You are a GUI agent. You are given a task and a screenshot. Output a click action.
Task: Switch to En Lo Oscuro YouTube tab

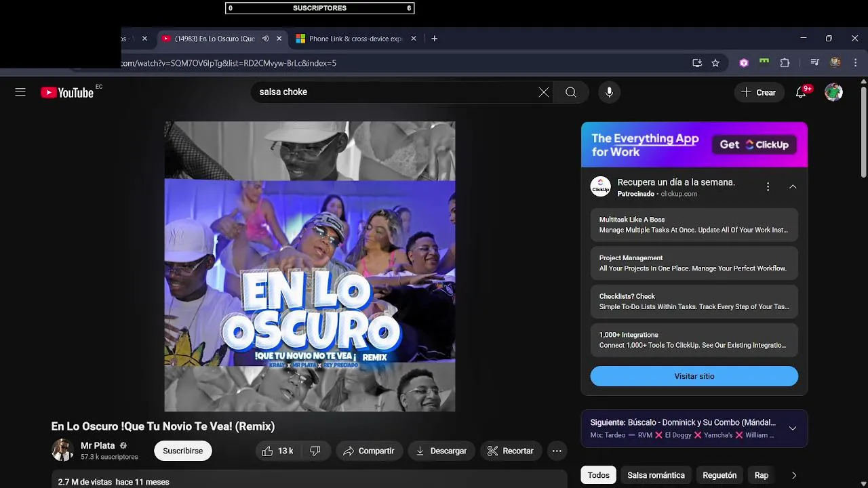point(215,39)
